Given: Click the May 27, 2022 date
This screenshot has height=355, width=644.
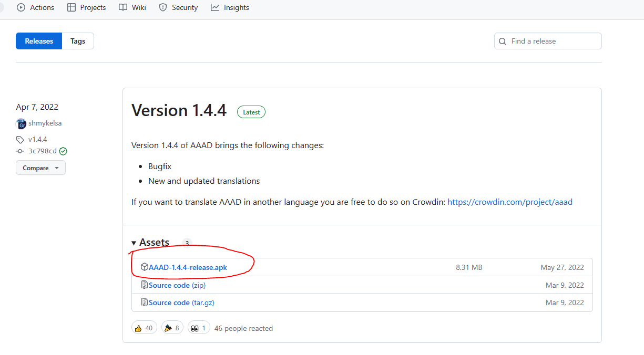Looking at the screenshot, I should point(562,267).
